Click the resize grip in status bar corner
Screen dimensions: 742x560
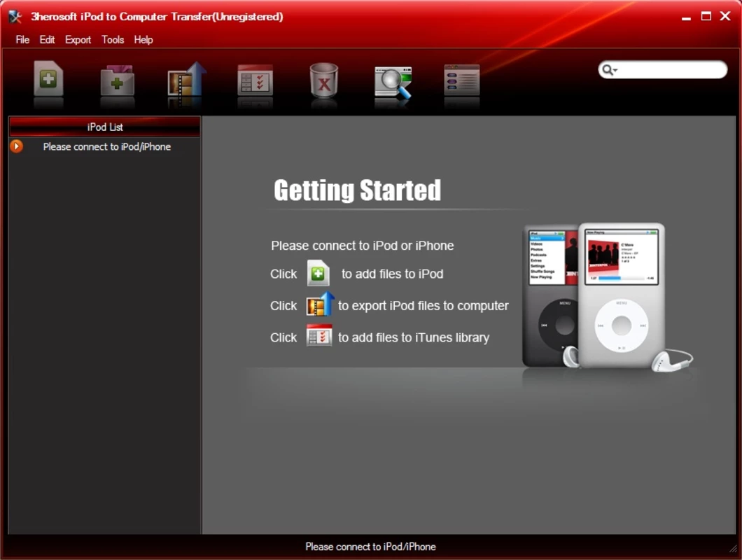point(734,548)
